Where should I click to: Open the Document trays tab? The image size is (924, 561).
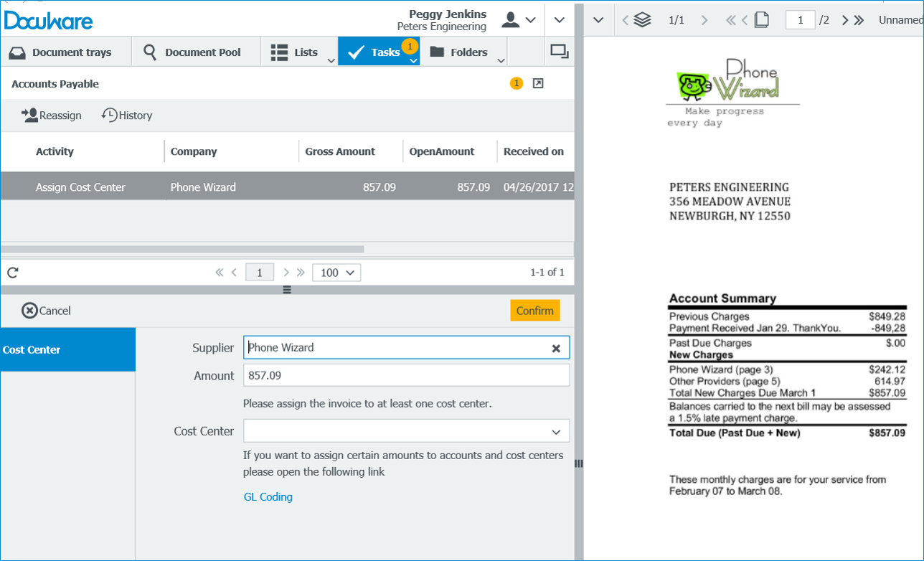[x=62, y=52]
